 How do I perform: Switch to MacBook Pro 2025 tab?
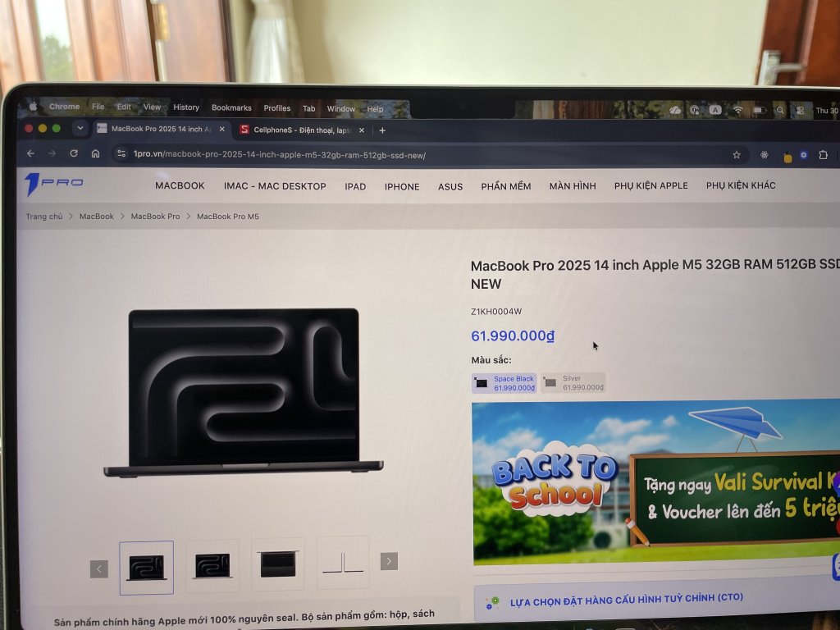[x=161, y=129]
